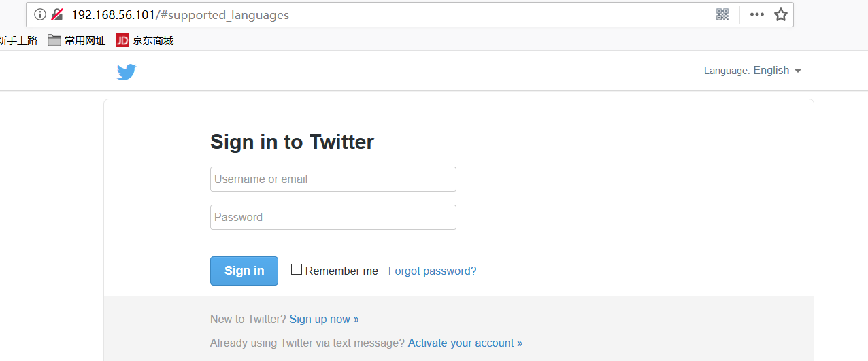Open the 常用网址 bookmarks folder
The height and width of the screenshot is (361, 868).
pyautogui.click(x=77, y=41)
